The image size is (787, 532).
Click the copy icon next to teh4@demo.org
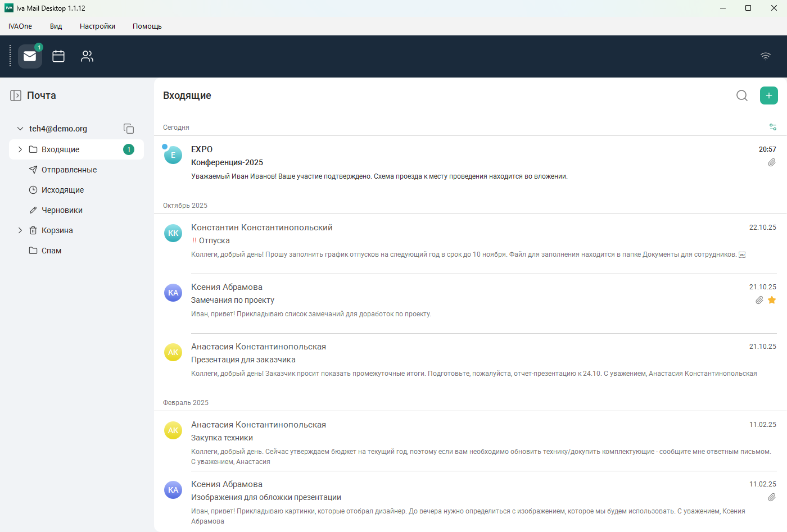point(129,129)
